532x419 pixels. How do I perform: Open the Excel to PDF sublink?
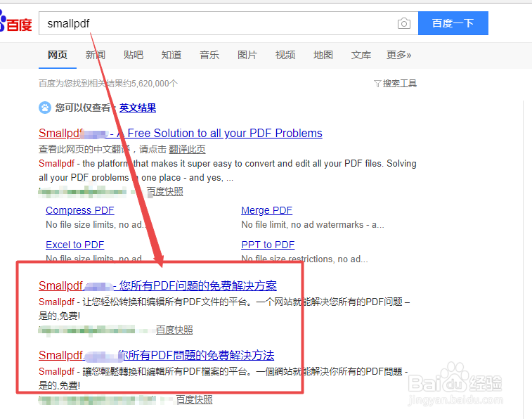tap(75, 245)
